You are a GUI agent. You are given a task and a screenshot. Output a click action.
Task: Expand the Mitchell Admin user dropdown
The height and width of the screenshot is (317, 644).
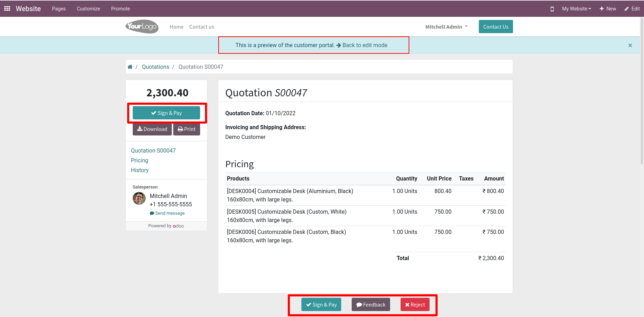click(x=446, y=27)
